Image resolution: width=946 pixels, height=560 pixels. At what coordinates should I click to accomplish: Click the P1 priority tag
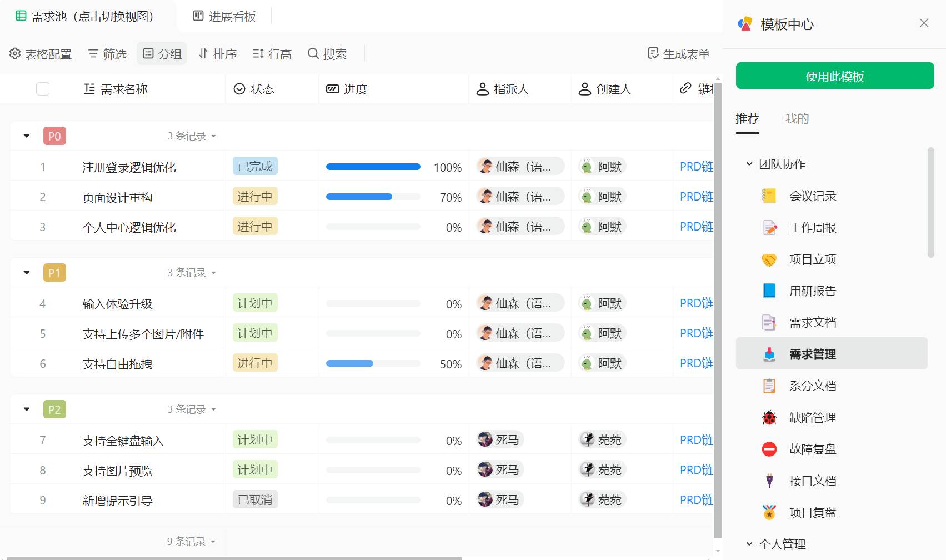(54, 273)
